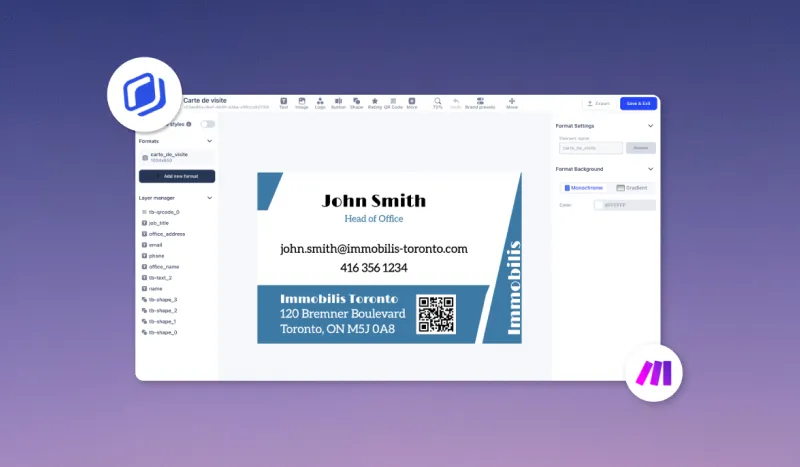Viewport: 800px width, 467px height.
Task: Select the name layer
Action: tap(155, 289)
